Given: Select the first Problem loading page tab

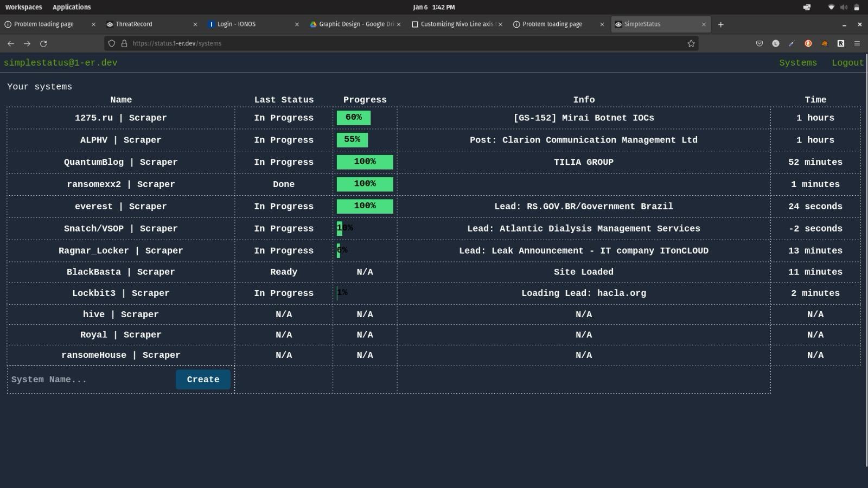Looking at the screenshot, I should click(50, 24).
